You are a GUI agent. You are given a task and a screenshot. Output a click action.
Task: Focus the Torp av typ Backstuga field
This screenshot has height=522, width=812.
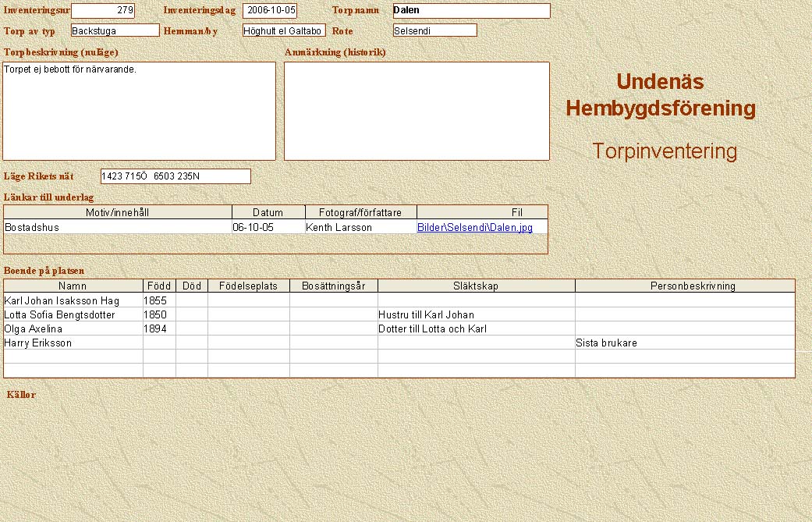115,30
